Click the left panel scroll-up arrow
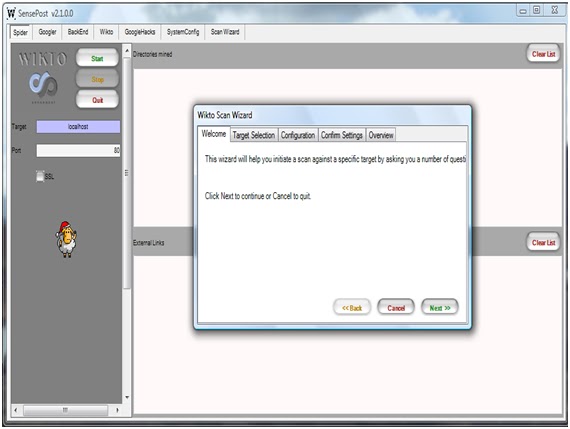 coord(127,51)
